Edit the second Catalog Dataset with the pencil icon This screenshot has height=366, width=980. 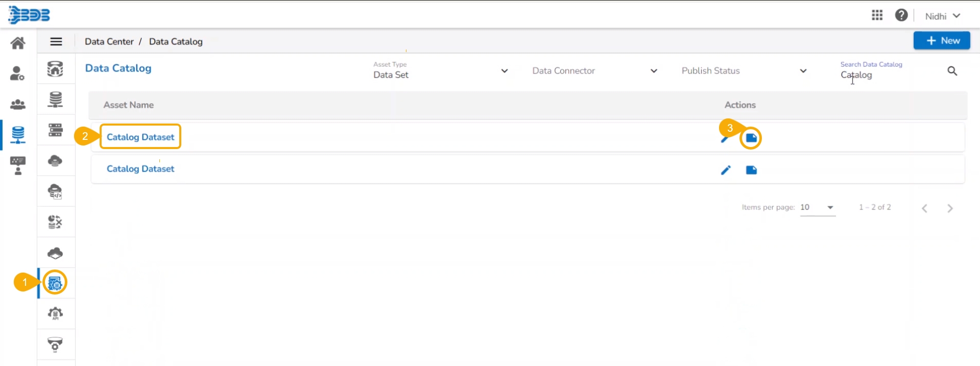point(726,170)
